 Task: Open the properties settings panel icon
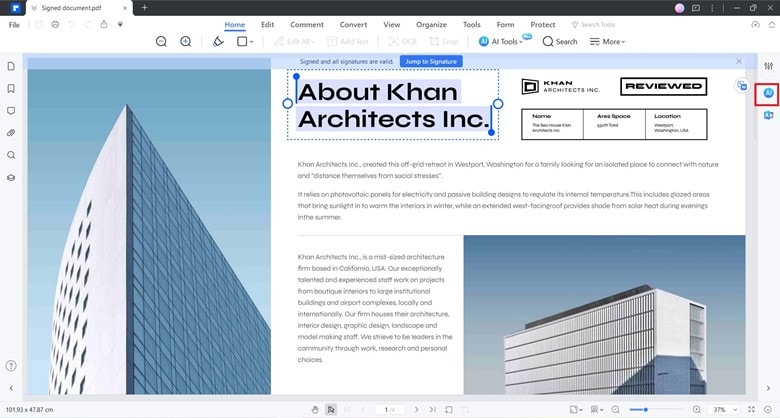[x=769, y=66]
